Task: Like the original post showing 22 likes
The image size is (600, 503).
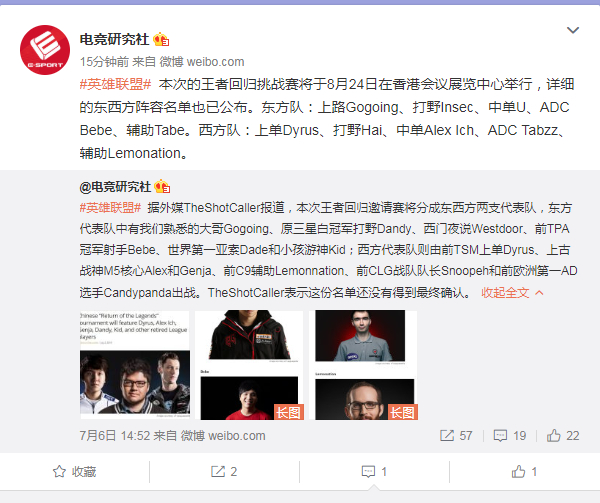Action: pos(563,436)
